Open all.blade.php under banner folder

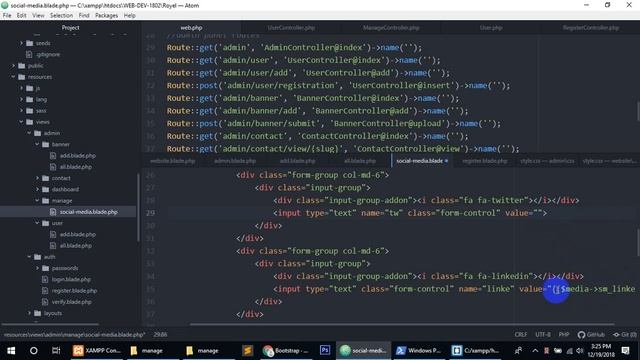pos(76,167)
